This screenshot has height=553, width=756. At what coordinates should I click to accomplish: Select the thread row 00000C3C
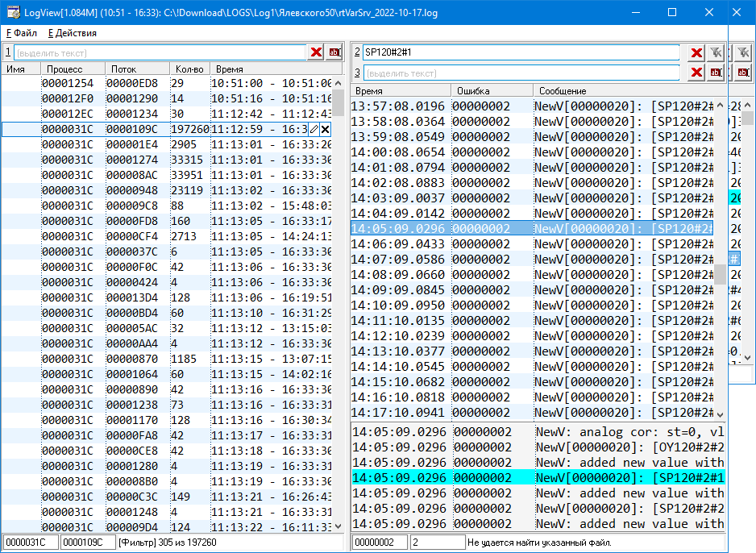tap(167, 497)
